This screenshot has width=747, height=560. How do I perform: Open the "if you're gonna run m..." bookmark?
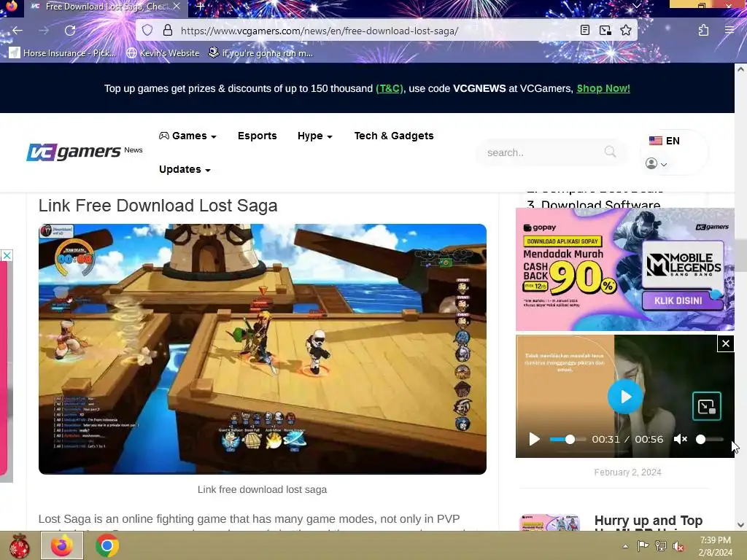261,52
